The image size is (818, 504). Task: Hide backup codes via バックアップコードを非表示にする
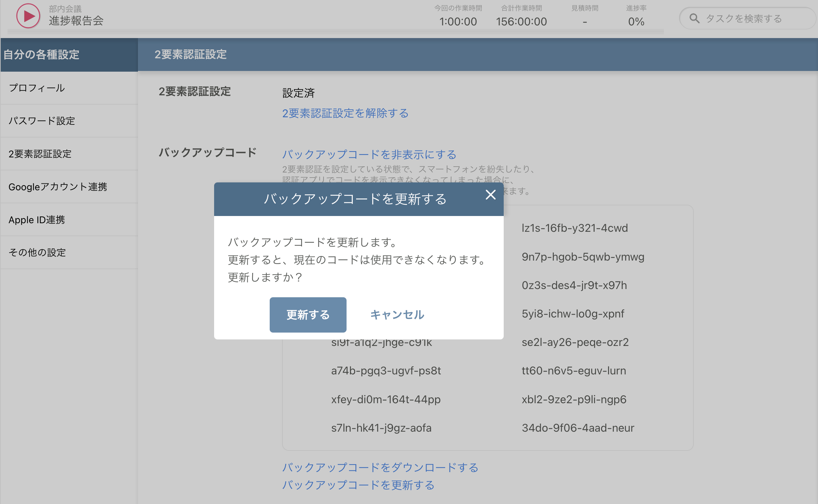point(369,155)
